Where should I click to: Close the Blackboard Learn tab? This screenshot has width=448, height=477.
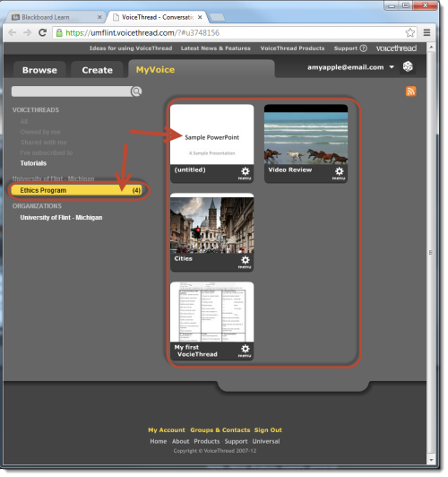[99, 17]
